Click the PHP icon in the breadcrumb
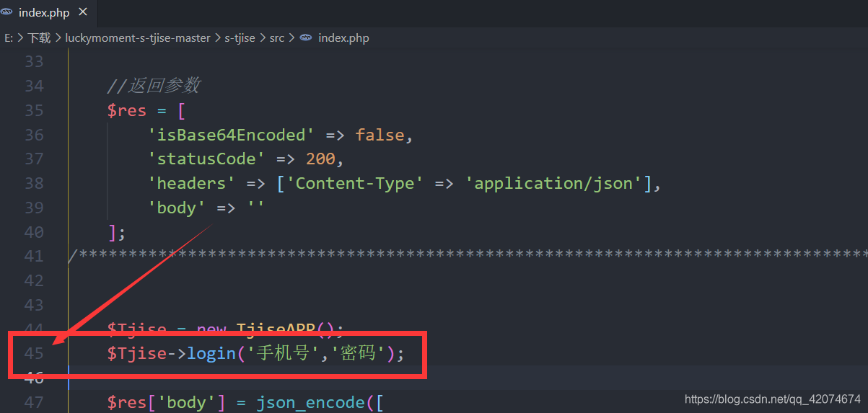868x413 pixels. [x=305, y=38]
